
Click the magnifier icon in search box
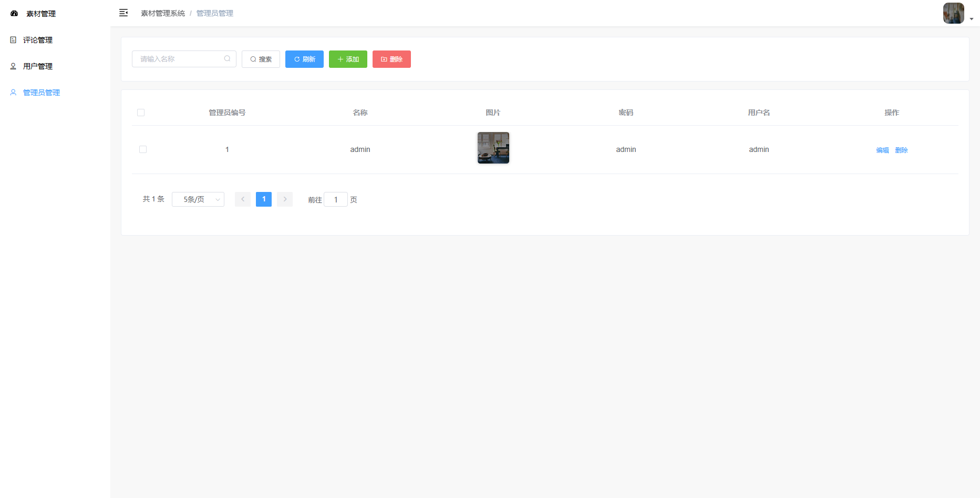click(x=227, y=59)
